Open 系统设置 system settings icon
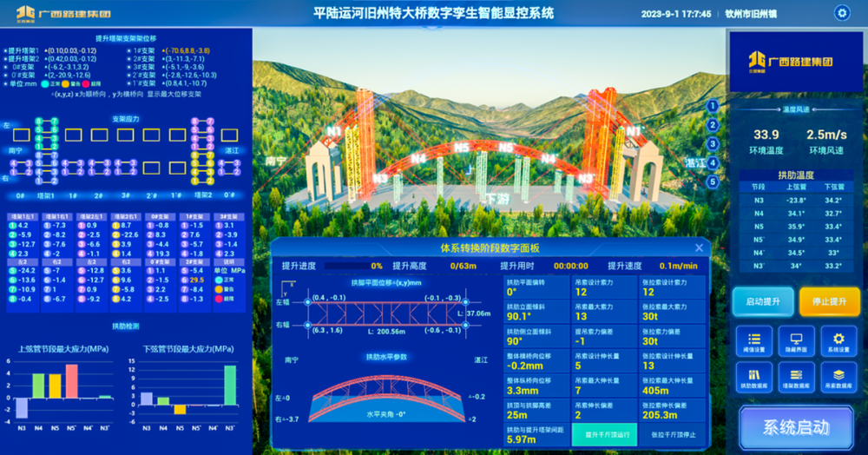The height and width of the screenshot is (455, 868). point(838,341)
